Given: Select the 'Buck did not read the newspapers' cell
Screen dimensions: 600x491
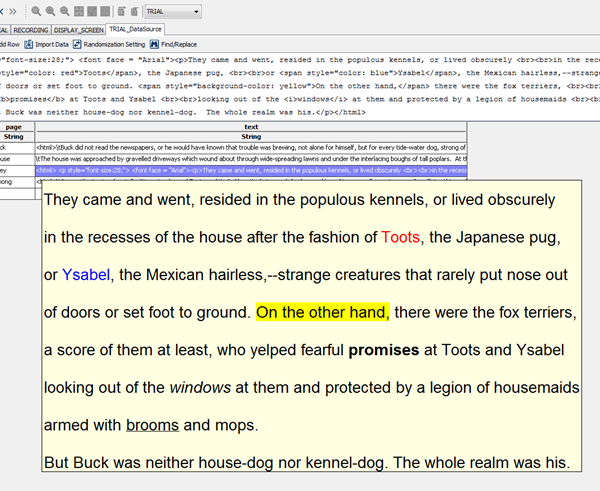Looking at the screenshot, I should [251, 148].
